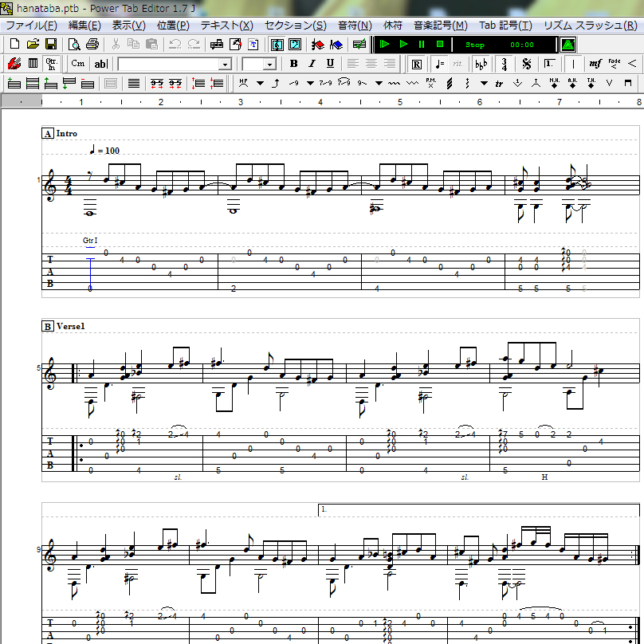Align text left
The image size is (644, 644).
pyautogui.click(x=353, y=64)
